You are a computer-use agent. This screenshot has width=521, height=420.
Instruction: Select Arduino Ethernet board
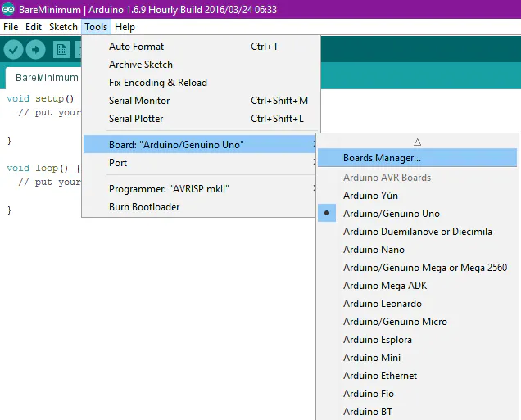coord(417,376)
